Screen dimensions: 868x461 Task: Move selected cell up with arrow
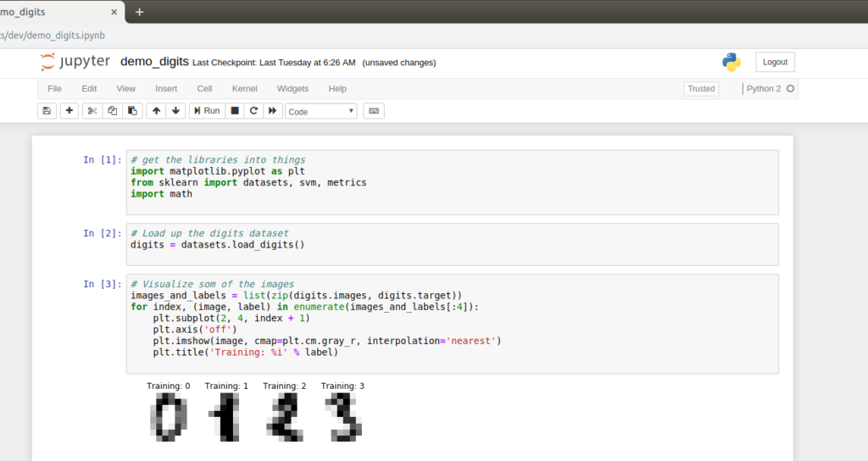pos(156,111)
